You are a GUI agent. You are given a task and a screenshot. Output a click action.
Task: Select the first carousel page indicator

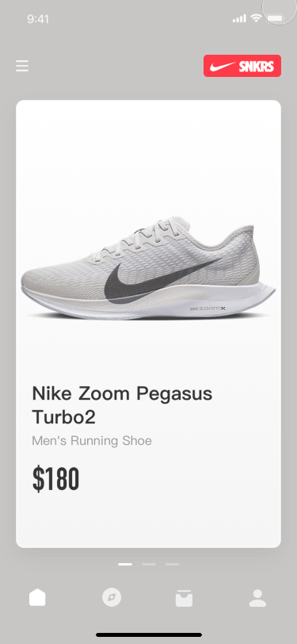125,565
